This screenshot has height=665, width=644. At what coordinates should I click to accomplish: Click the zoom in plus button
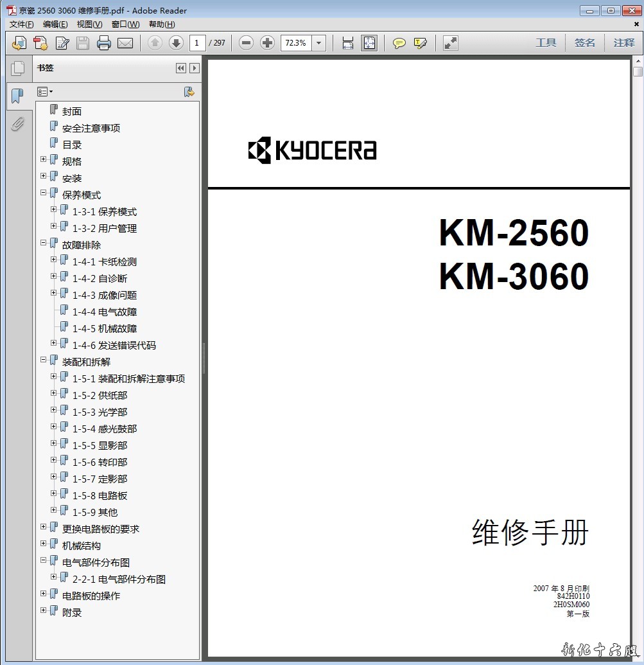[268, 43]
